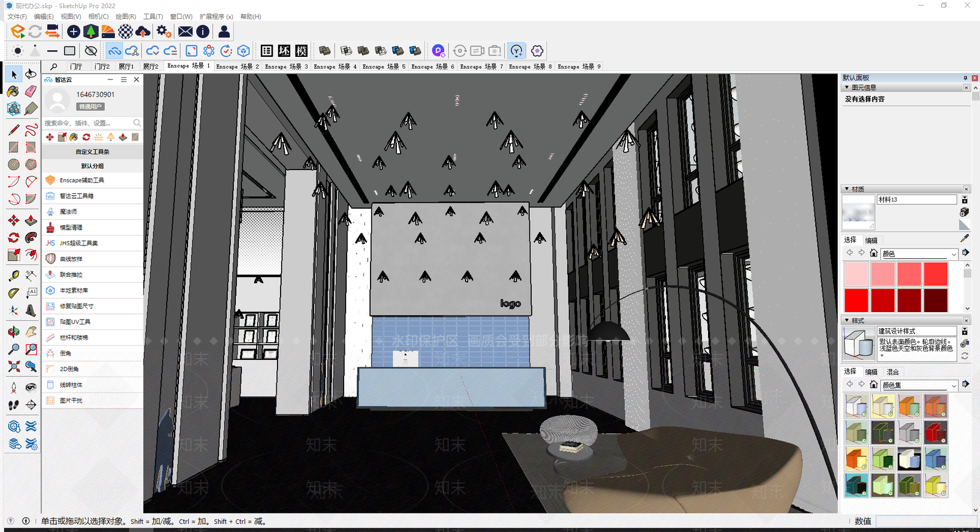Screen dimensions: 980x532
Task: Click the Walk footprints tool
Action: [x=13, y=405]
